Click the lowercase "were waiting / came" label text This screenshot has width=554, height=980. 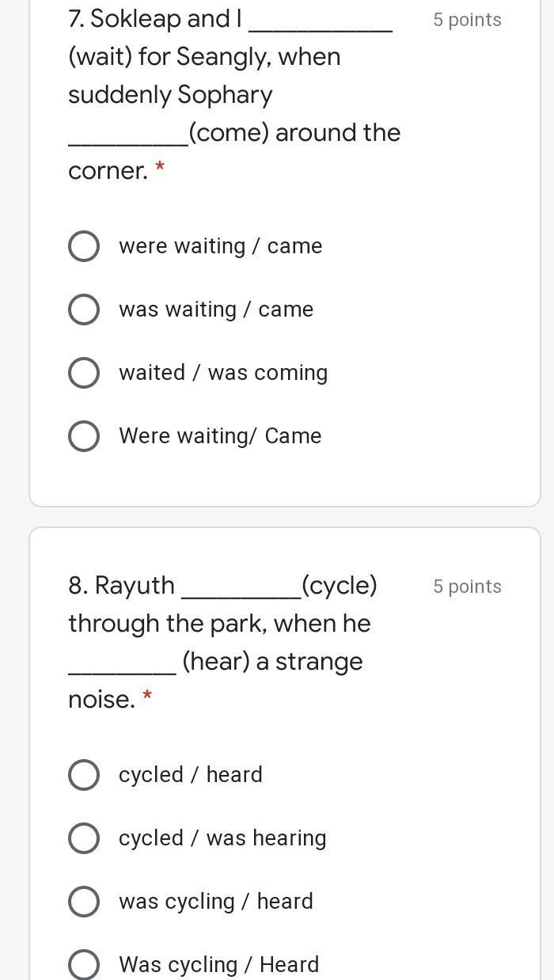(220, 246)
